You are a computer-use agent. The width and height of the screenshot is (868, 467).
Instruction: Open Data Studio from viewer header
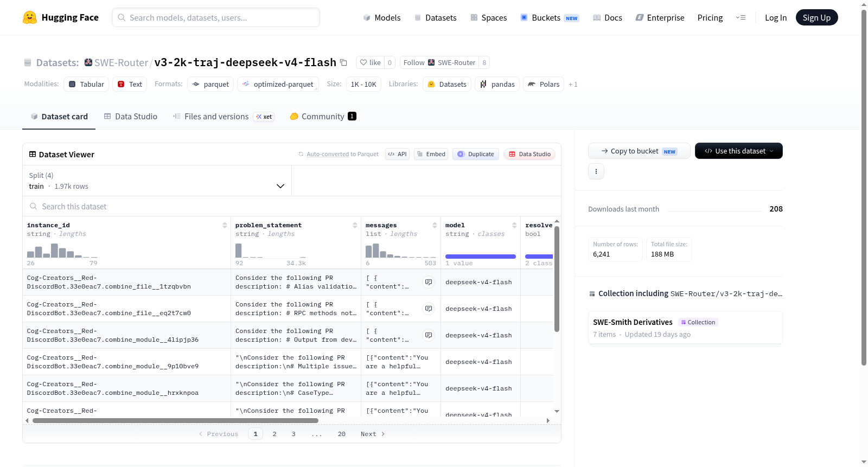529,154
